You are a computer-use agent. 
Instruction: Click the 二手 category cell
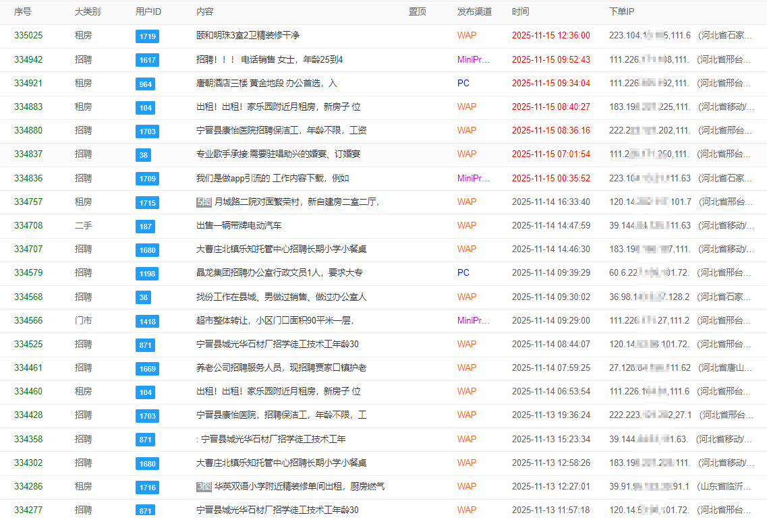[83, 226]
